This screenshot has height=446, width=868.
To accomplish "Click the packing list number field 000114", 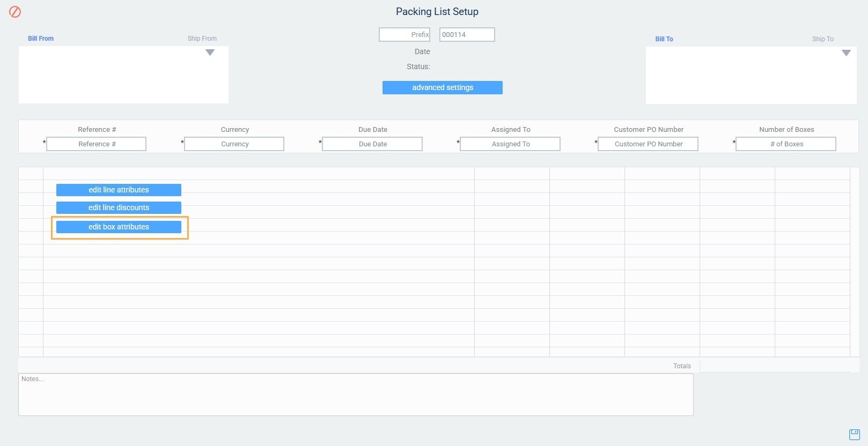I will tap(467, 35).
